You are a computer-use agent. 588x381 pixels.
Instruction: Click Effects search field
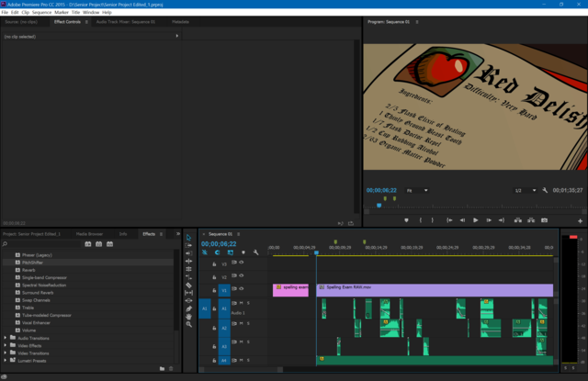(42, 244)
